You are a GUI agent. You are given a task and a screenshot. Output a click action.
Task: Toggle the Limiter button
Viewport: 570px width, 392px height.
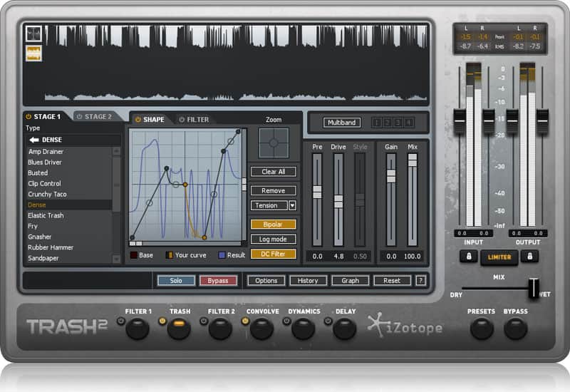[499, 257]
